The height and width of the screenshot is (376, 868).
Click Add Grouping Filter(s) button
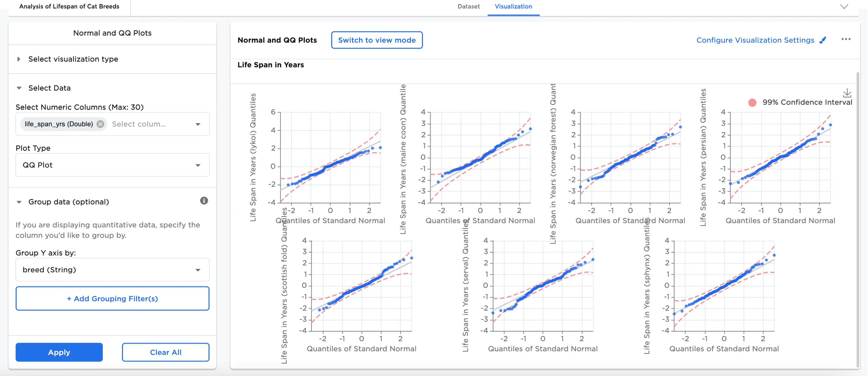pos(112,299)
